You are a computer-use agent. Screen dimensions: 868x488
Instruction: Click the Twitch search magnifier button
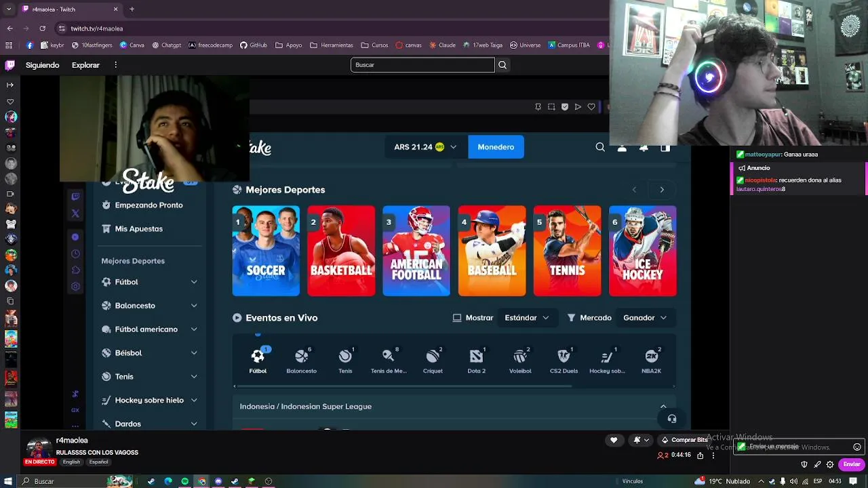(502, 65)
